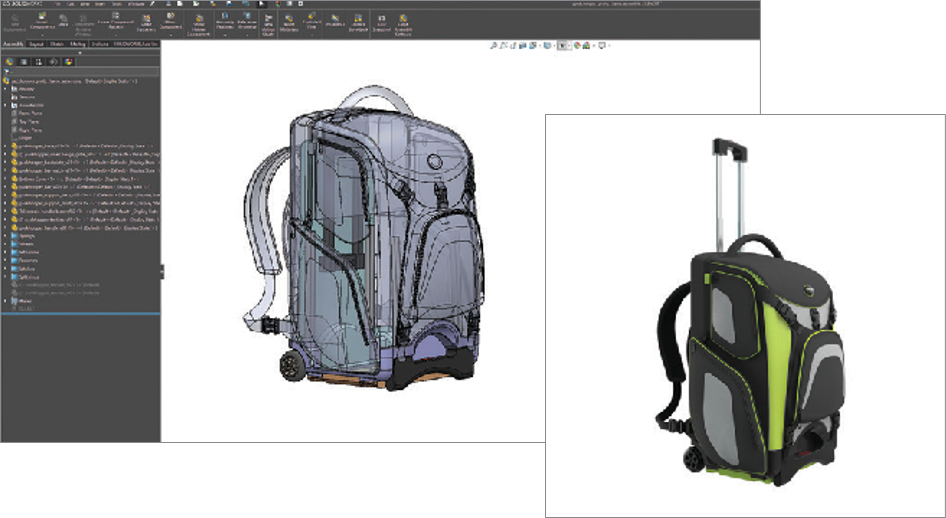Viewport: 946px width, 518px height.
Task: Click the Rebuild traffic light icon
Action: click(x=278, y=4)
